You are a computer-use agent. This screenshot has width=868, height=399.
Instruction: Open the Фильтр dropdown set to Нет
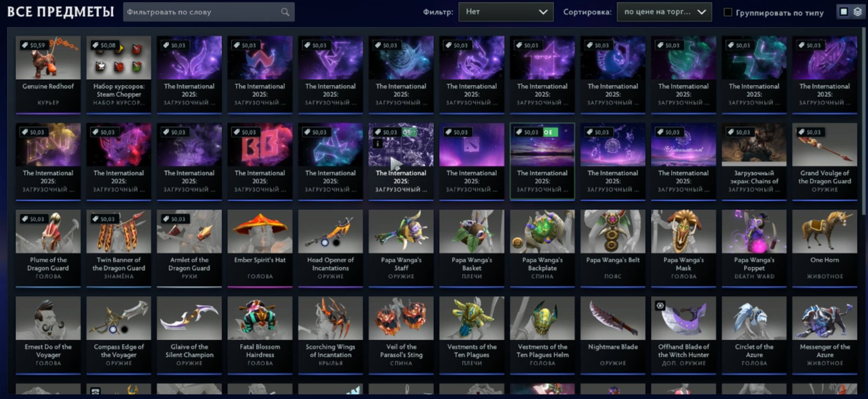point(506,12)
